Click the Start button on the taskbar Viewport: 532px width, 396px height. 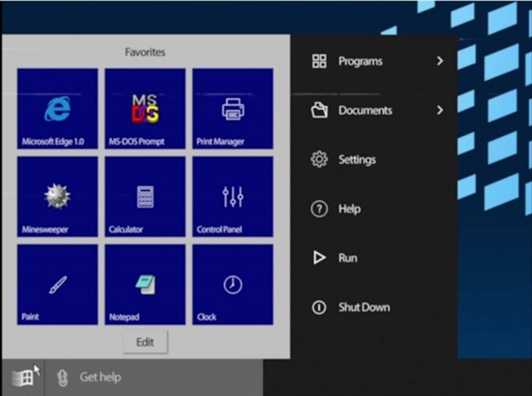pos(25,377)
